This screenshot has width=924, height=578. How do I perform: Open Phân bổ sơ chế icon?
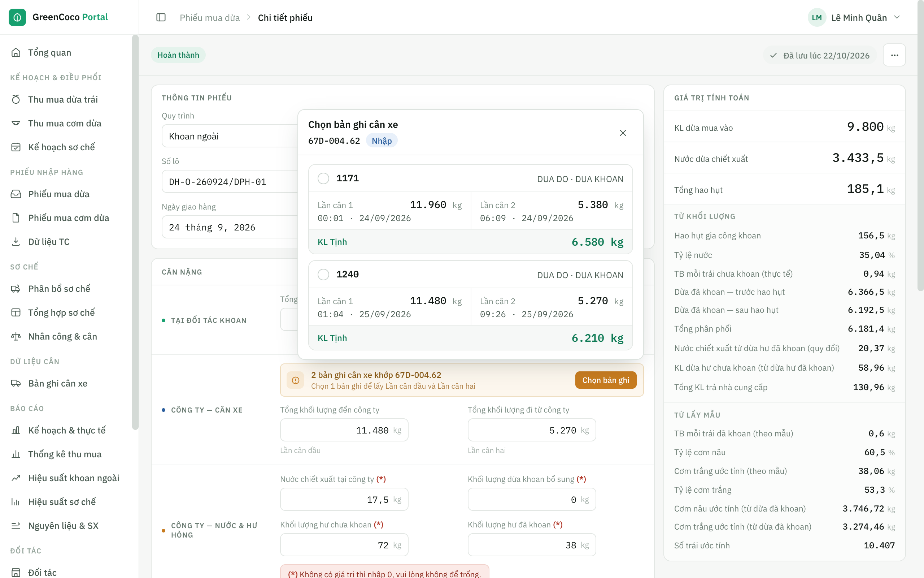16,289
